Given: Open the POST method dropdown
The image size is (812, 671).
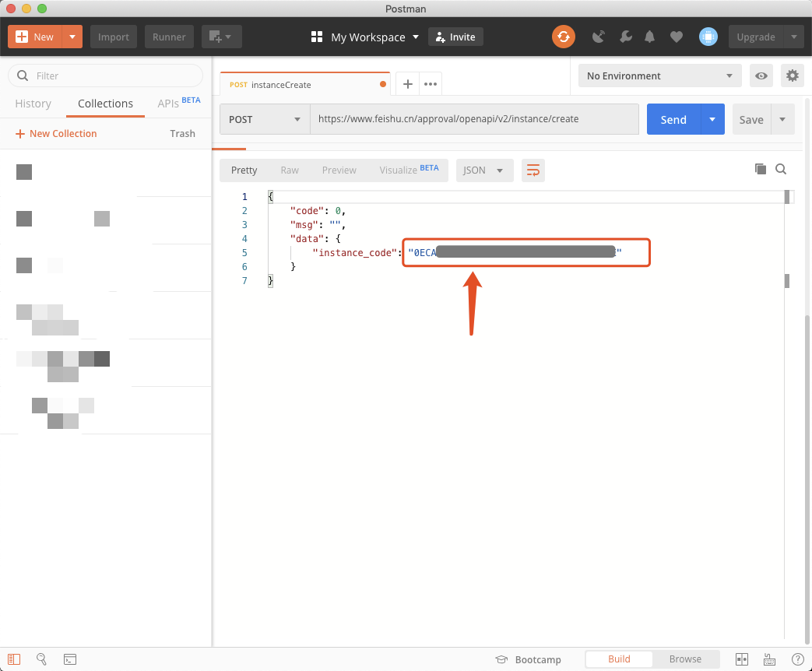Looking at the screenshot, I should pyautogui.click(x=264, y=119).
